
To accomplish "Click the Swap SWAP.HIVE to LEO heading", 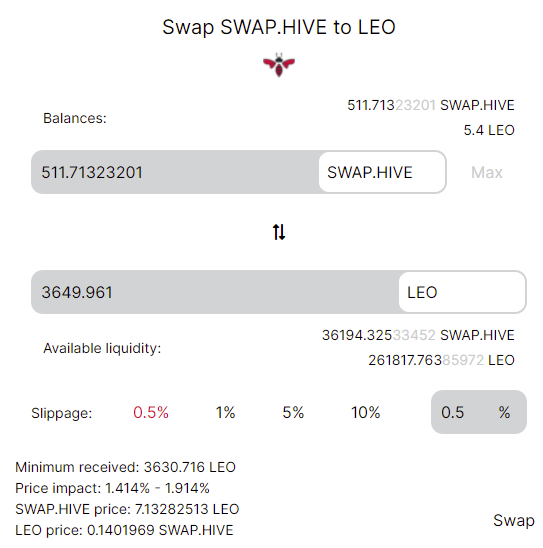I will coord(279,27).
